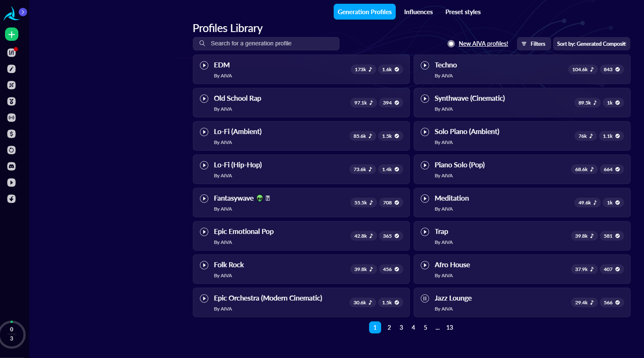Play the Lo-Fi (Ambient) preview
This screenshot has width=644, height=358.
coord(204,132)
